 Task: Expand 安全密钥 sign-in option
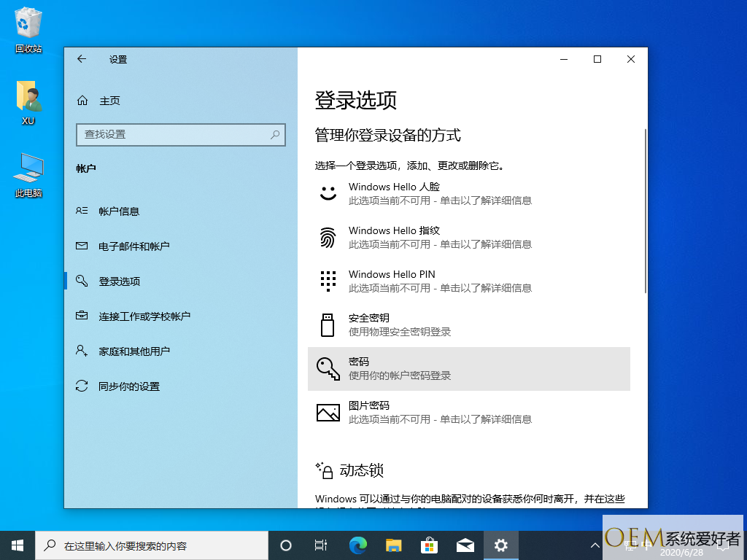(x=469, y=324)
